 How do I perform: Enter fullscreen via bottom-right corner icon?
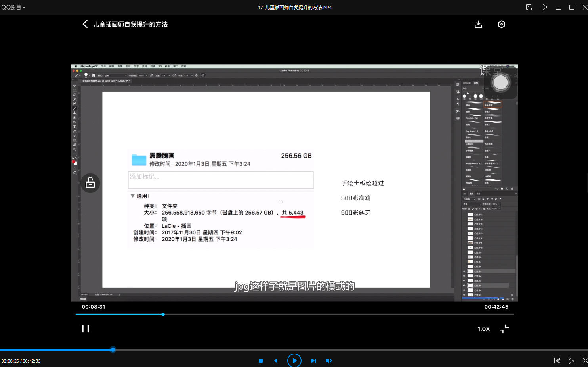[585, 361]
